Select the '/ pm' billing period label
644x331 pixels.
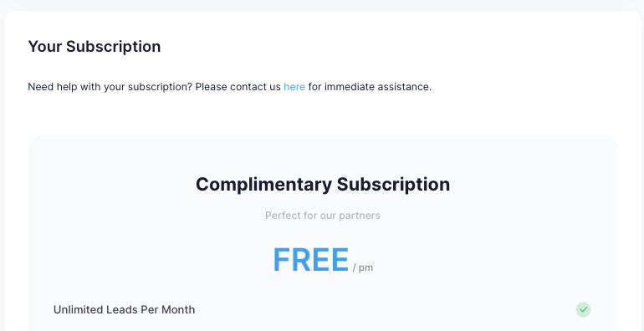tap(363, 267)
